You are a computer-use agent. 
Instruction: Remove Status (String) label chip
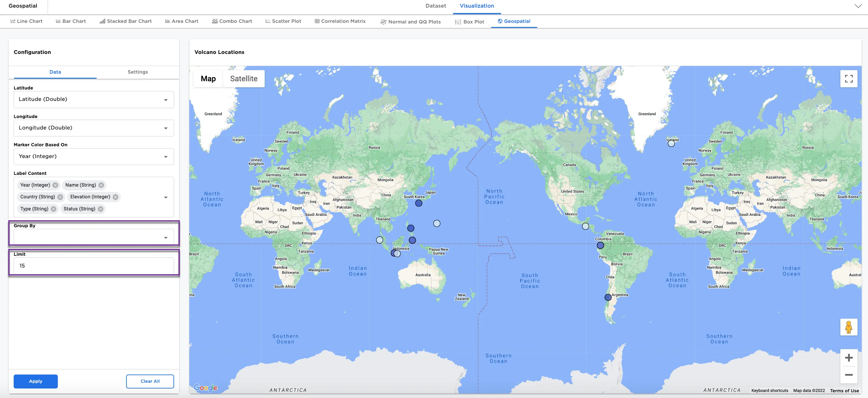(x=100, y=209)
